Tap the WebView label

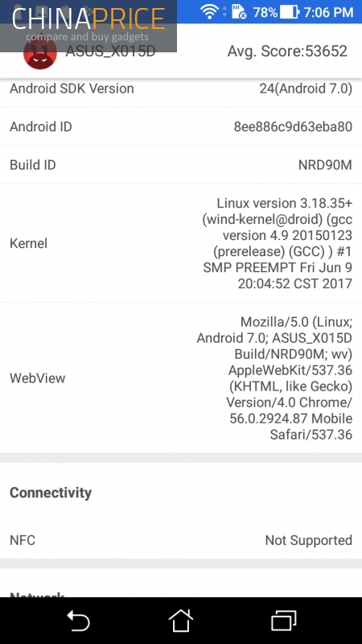click(37, 378)
